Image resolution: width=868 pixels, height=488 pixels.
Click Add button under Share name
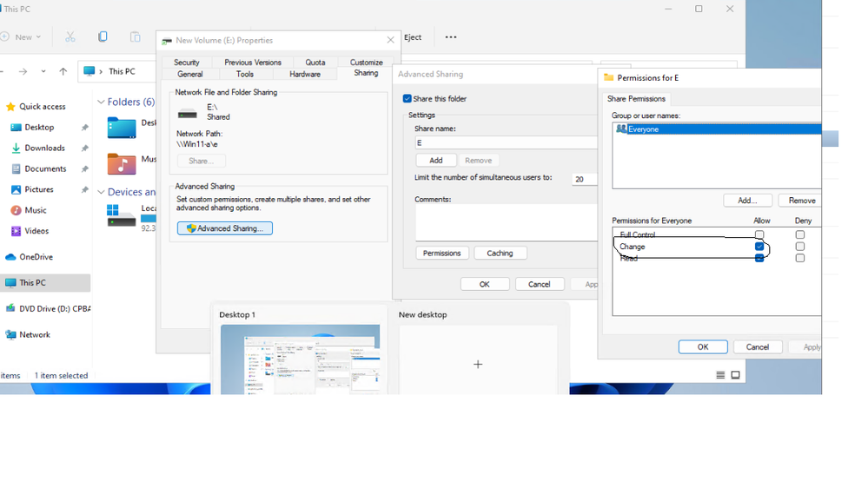click(436, 160)
